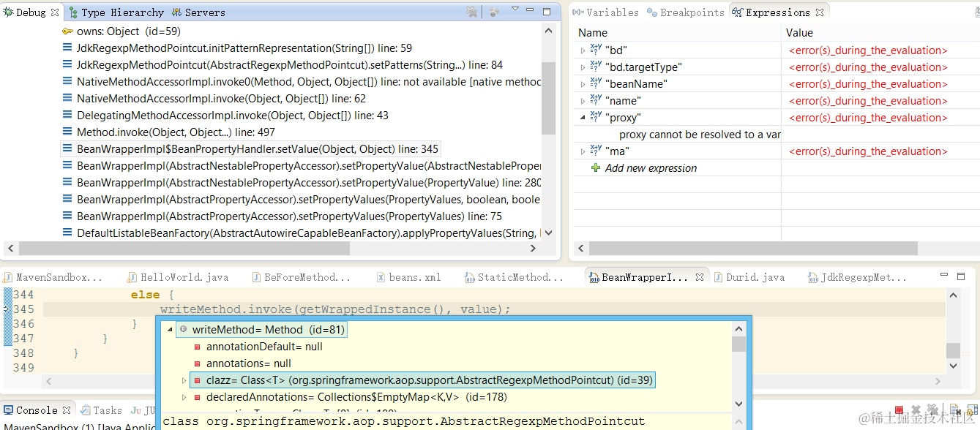The width and height of the screenshot is (980, 430).
Task: Switch to the Variables tab
Action: click(x=606, y=12)
